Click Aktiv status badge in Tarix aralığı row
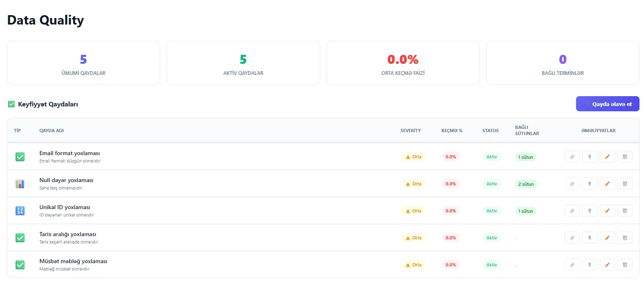The image size is (644, 293). pyautogui.click(x=492, y=238)
